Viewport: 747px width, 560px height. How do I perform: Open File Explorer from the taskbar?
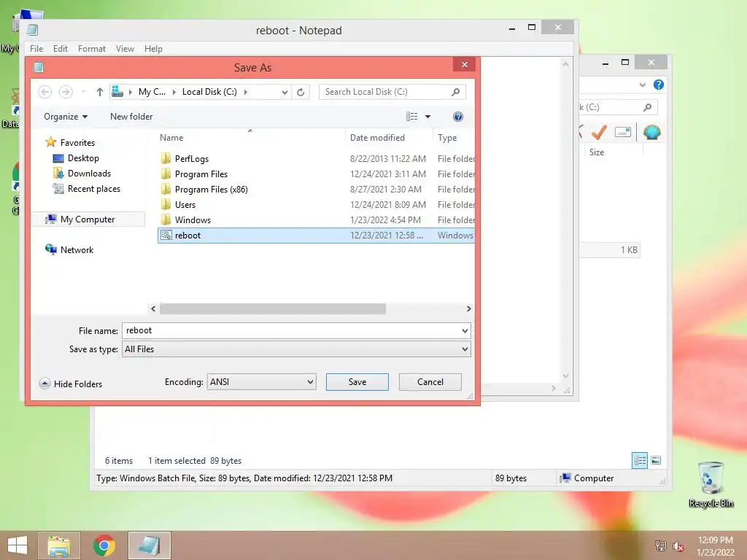coord(59,545)
